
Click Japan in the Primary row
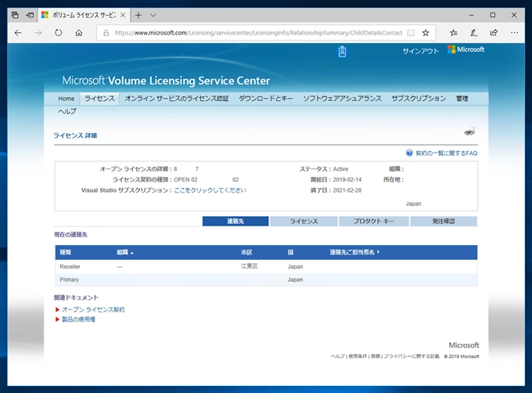(295, 279)
